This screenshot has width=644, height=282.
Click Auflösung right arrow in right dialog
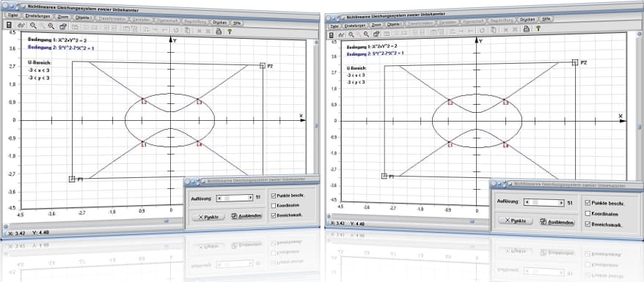(562, 202)
